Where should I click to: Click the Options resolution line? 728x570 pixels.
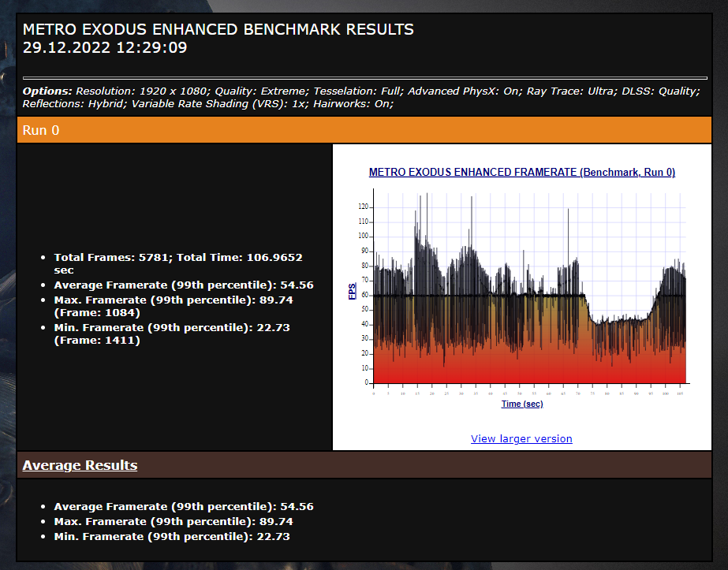pyautogui.click(x=361, y=91)
